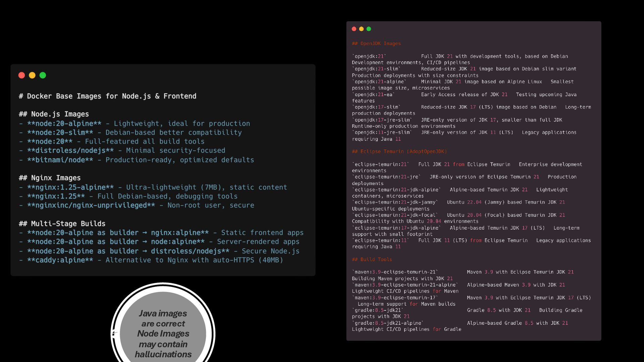Click the '## Eclipse Temurin (AdoptOpenJDK)' heading
Viewport: 644px width, 362px height.
[399, 152]
